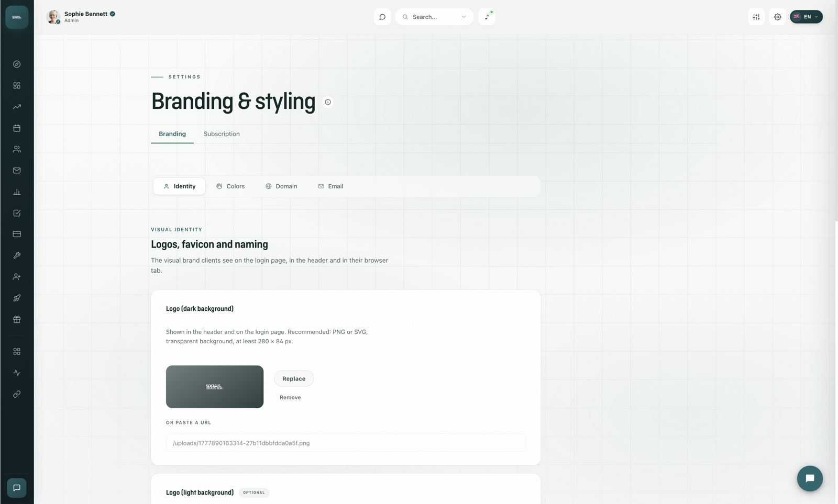838x504 pixels.
Task: Open the rocket icon in sidebar
Action: pyautogui.click(x=17, y=298)
